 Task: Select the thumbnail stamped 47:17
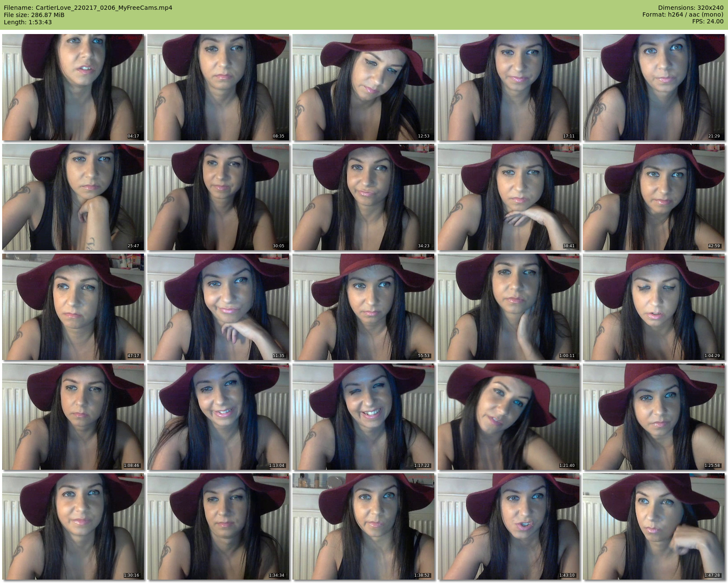[x=73, y=307]
